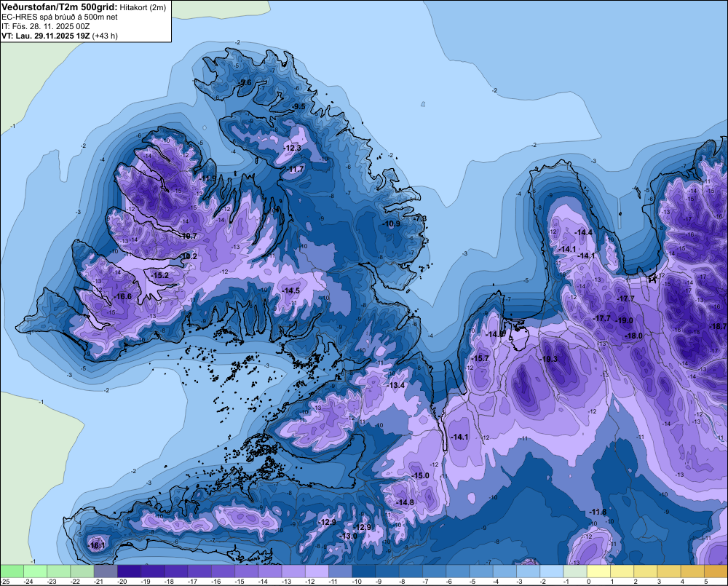Click the -10.9 temperature value on the map
728x586 pixels.
tap(391, 223)
